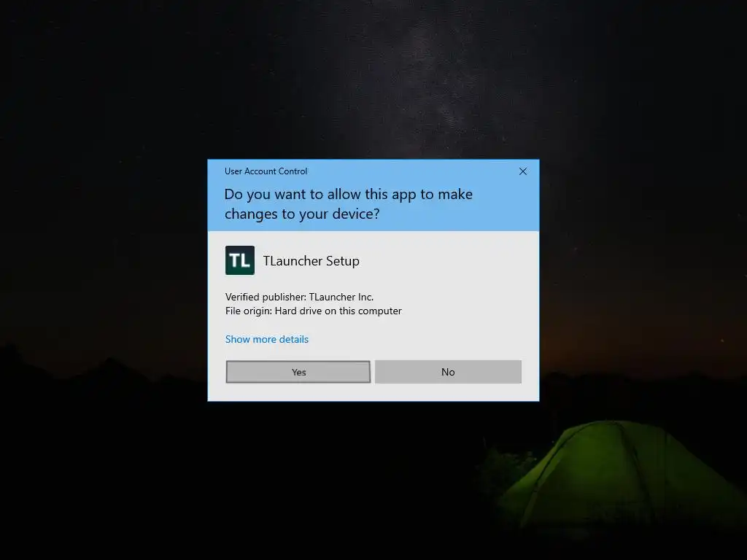Screen dimensions: 747x560
Task: Click the TLauncher TL app icon
Action: tap(239, 260)
